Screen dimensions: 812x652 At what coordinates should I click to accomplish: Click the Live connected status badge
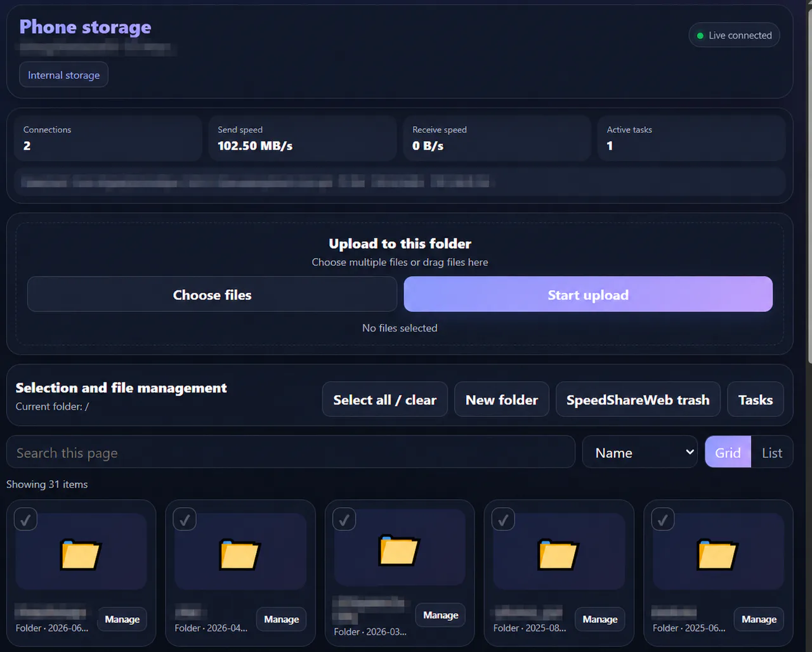click(735, 36)
